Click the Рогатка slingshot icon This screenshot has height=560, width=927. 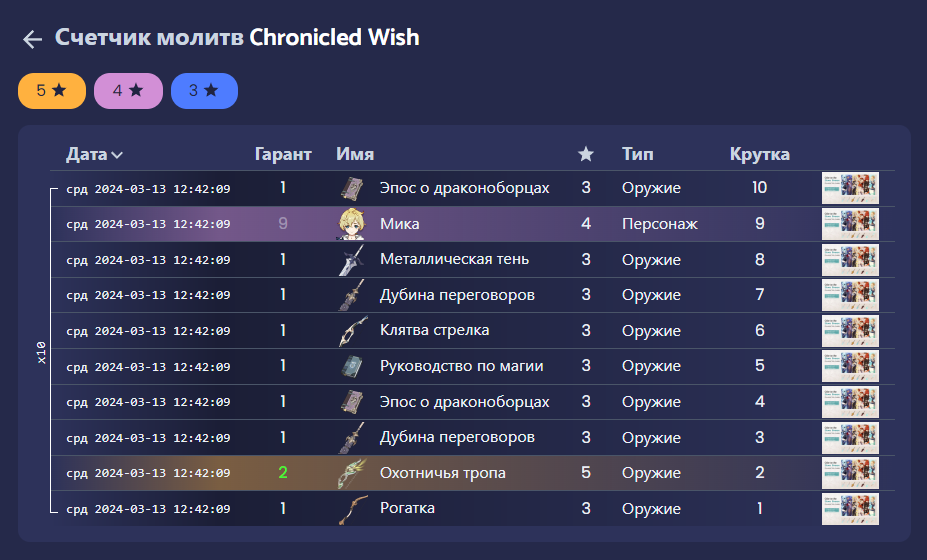click(352, 509)
